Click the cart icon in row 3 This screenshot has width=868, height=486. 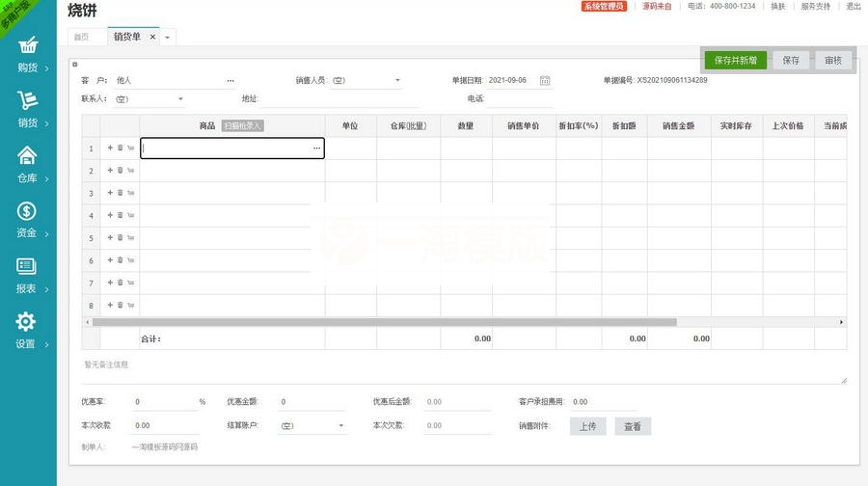pos(130,193)
